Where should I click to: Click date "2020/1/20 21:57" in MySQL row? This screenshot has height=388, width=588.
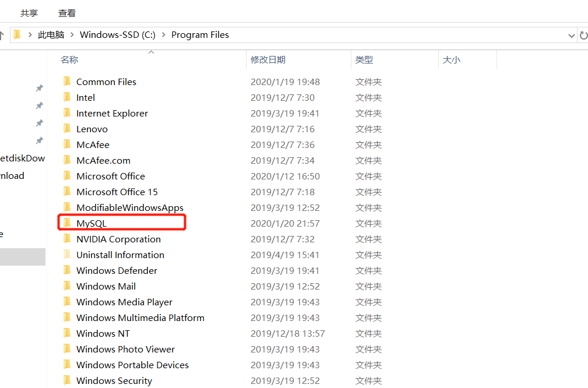[285, 224]
